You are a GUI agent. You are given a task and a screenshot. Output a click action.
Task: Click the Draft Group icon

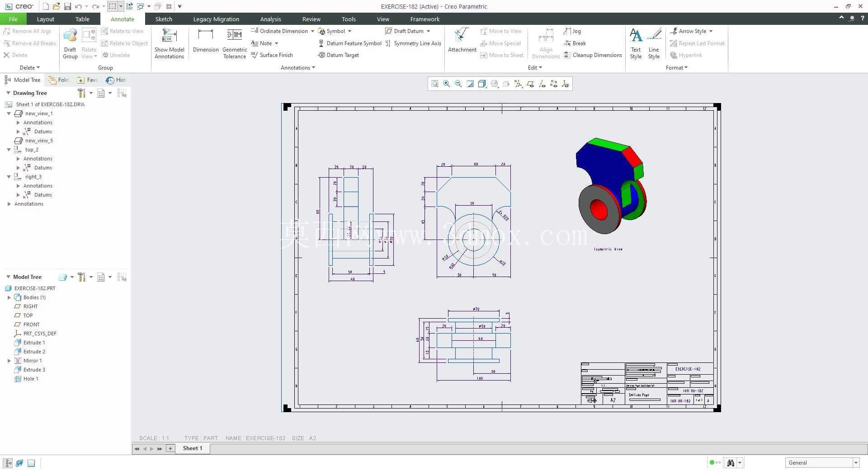point(70,43)
